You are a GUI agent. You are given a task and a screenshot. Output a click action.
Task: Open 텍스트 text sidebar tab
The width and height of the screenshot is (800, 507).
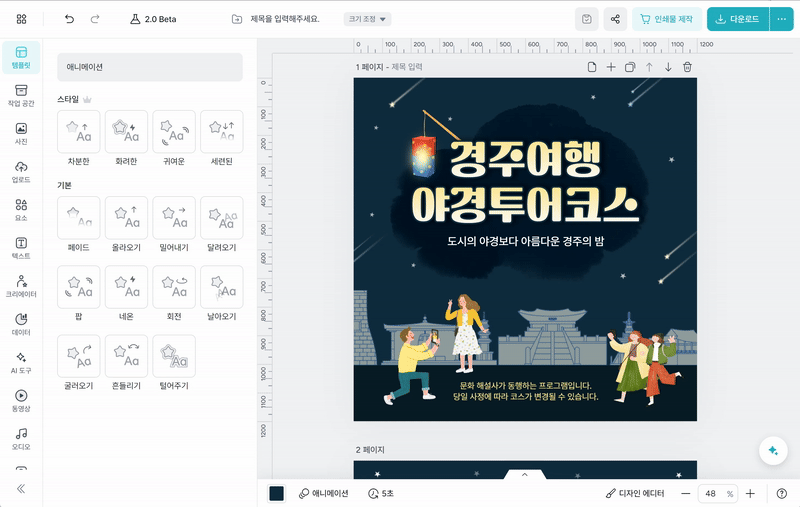[21, 248]
